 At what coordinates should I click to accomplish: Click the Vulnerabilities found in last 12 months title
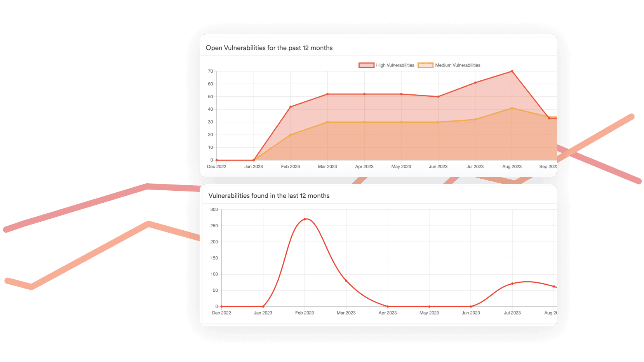click(269, 196)
